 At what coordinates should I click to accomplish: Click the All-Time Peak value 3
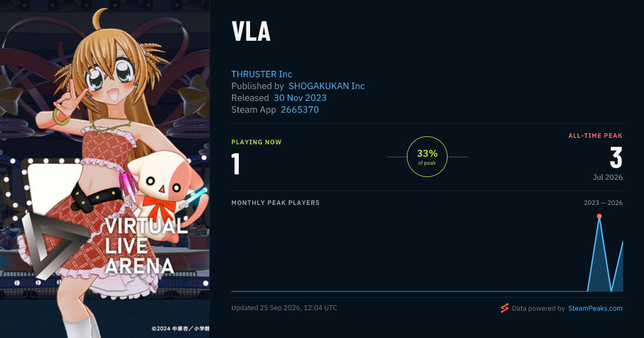(616, 158)
